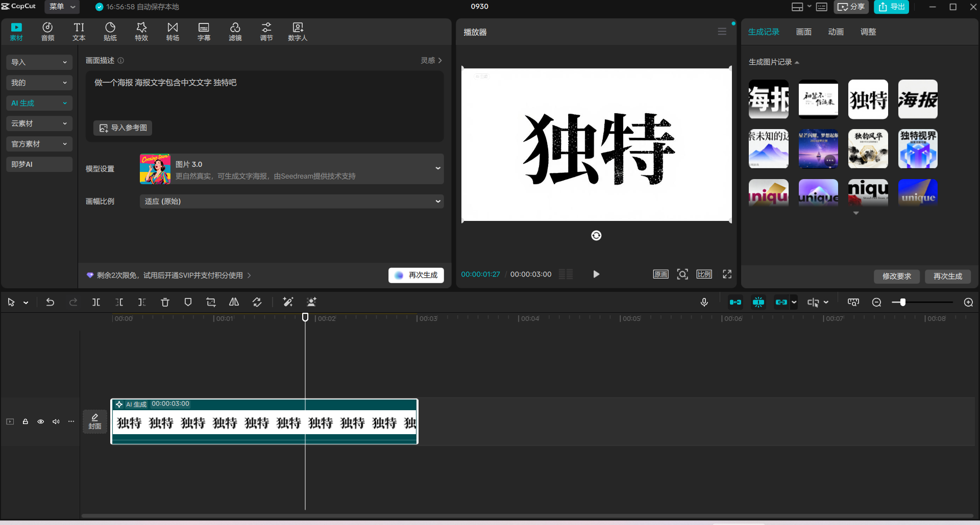
Task: Toggle track lock icon
Action: tap(25, 421)
